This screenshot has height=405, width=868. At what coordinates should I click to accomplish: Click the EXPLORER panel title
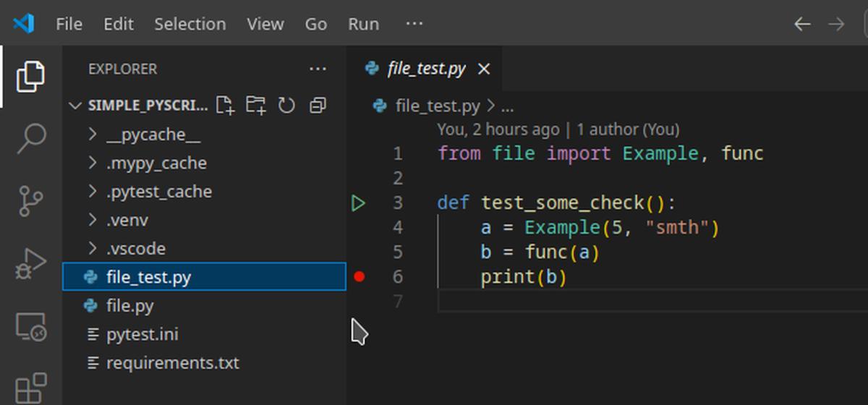click(122, 69)
